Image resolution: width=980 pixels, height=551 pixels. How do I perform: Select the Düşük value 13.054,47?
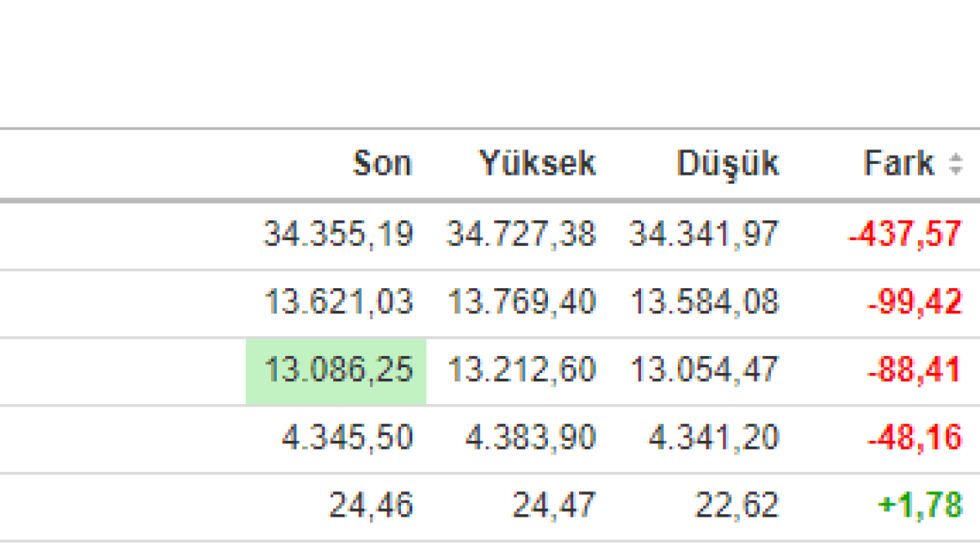(x=704, y=371)
